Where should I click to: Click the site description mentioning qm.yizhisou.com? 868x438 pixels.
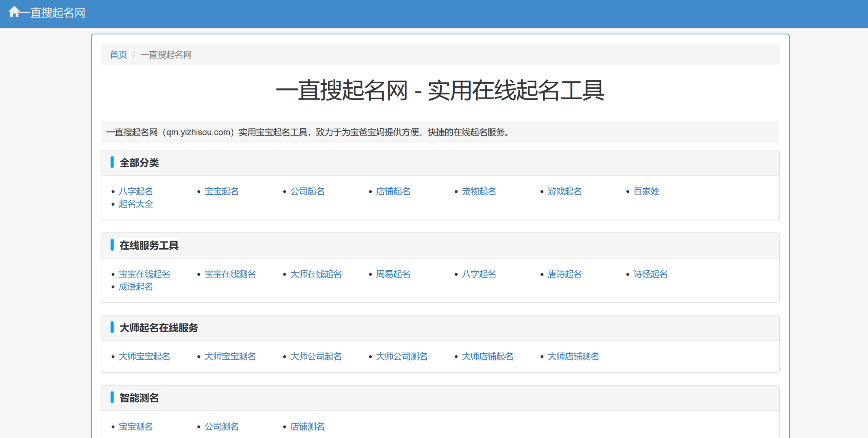point(308,132)
